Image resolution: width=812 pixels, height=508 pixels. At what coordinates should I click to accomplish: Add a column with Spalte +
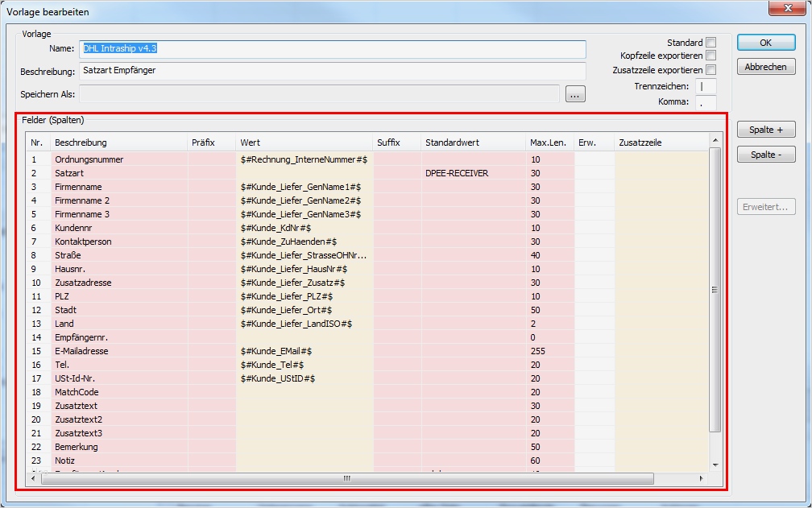click(x=765, y=130)
